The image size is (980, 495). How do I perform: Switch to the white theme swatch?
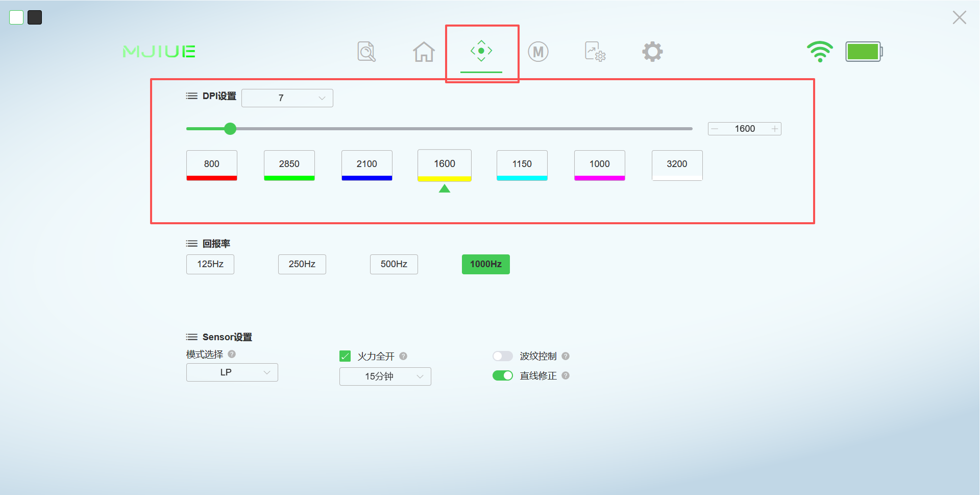[16, 17]
